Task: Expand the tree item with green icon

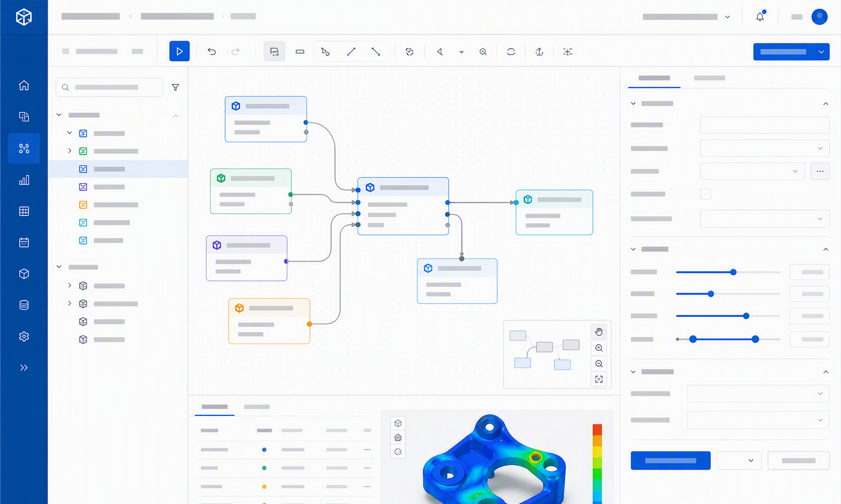Action: coord(70,151)
